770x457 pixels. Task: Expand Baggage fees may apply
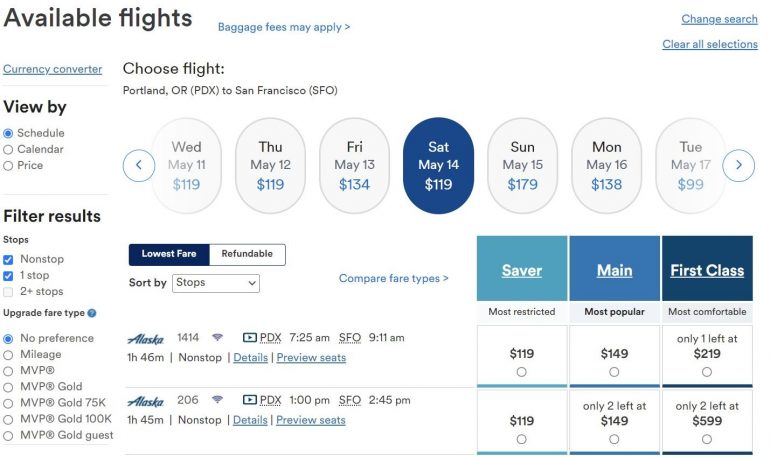click(x=284, y=27)
